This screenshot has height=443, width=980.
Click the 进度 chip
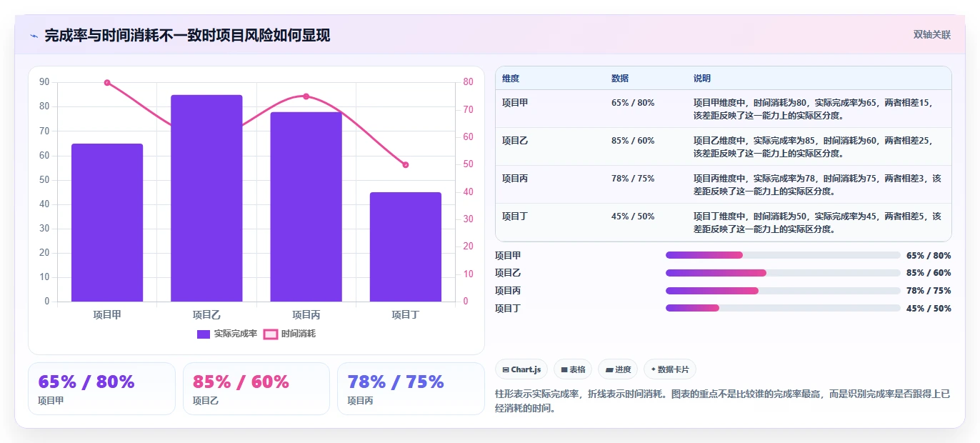618,369
